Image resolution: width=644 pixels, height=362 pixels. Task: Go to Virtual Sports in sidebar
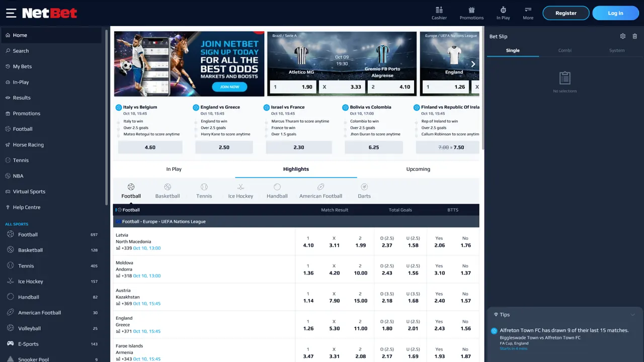tap(52, 192)
